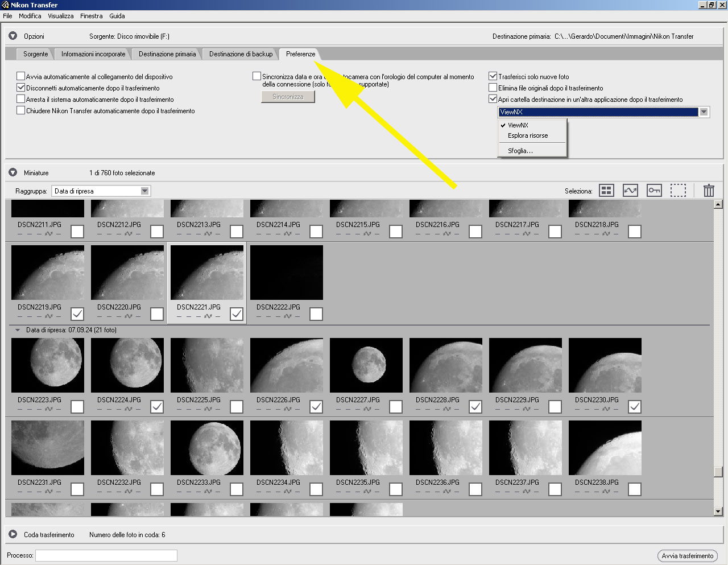728x565 pixels.
Task: Select the DSCN2227.JPG small moon thumbnail
Action: (366, 365)
